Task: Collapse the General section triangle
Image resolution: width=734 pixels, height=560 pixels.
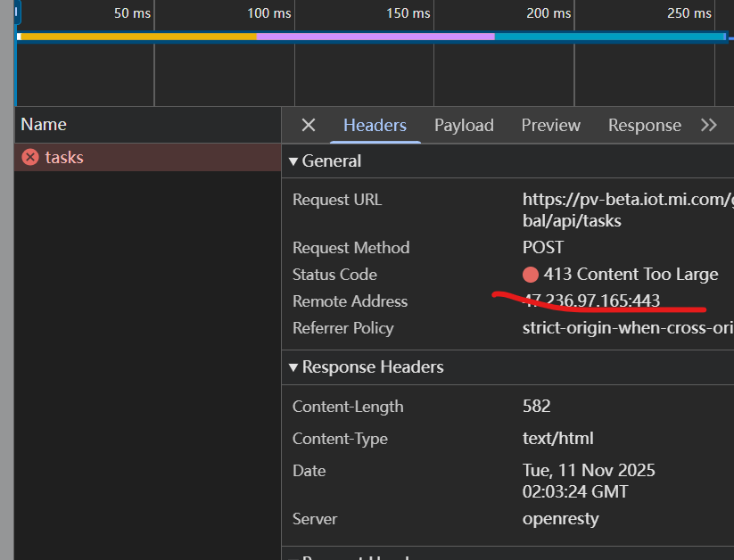Action: point(293,161)
